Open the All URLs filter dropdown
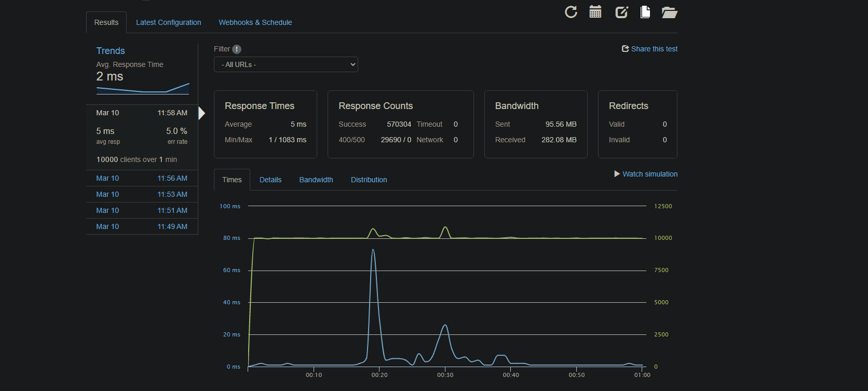The image size is (868, 391). coord(286,64)
